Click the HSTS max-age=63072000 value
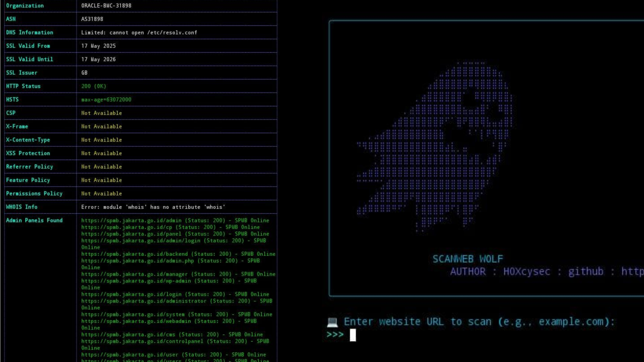Image resolution: width=644 pixels, height=362 pixels. [x=106, y=100]
